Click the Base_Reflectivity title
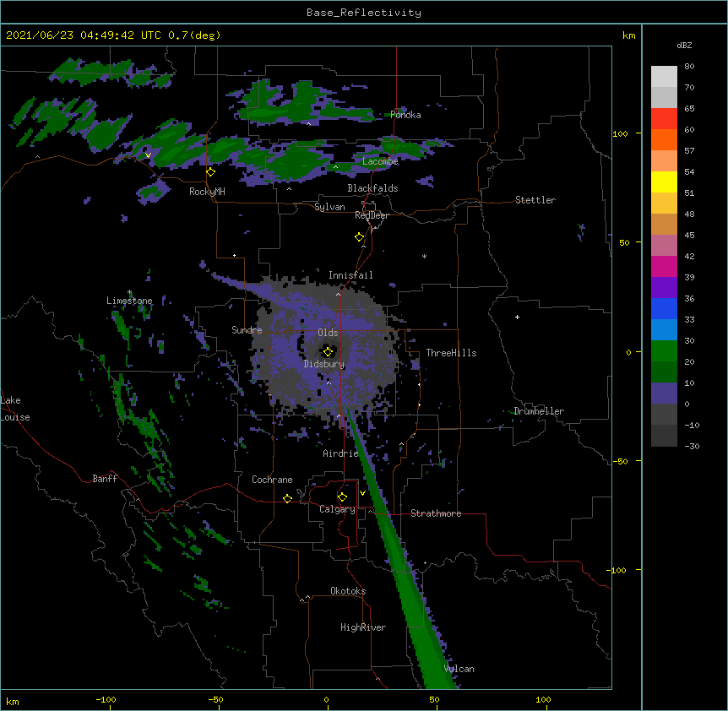This screenshot has height=711, width=728. (363, 13)
